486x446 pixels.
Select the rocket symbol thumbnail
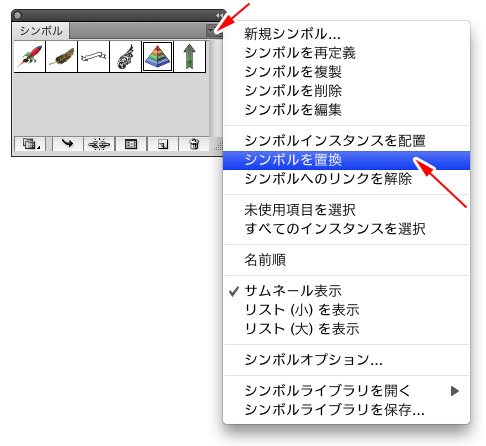(30, 57)
